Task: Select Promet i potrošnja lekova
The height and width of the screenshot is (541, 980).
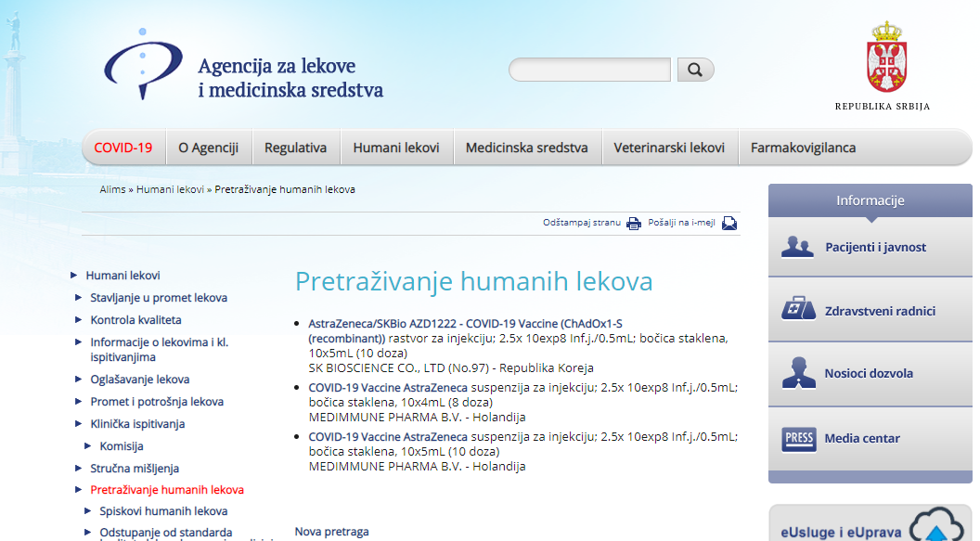Action: coord(157,402)
